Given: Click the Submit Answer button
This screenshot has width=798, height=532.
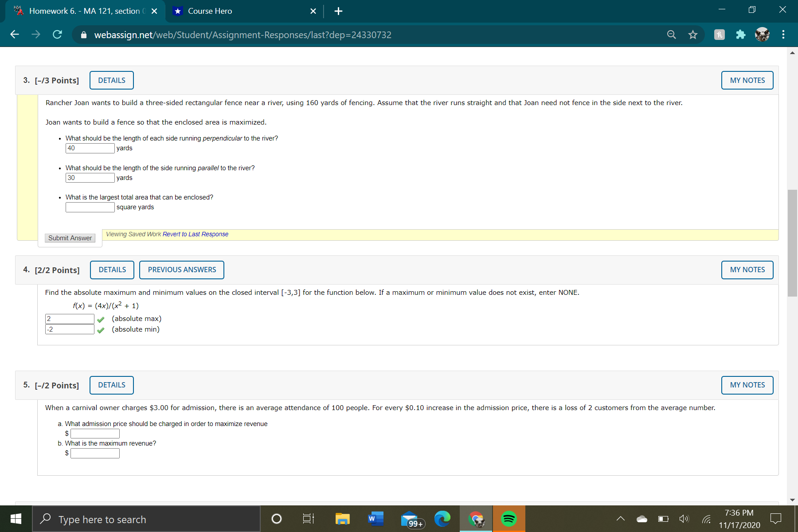Looking at the screenshot, I should [x=70, y=238].
